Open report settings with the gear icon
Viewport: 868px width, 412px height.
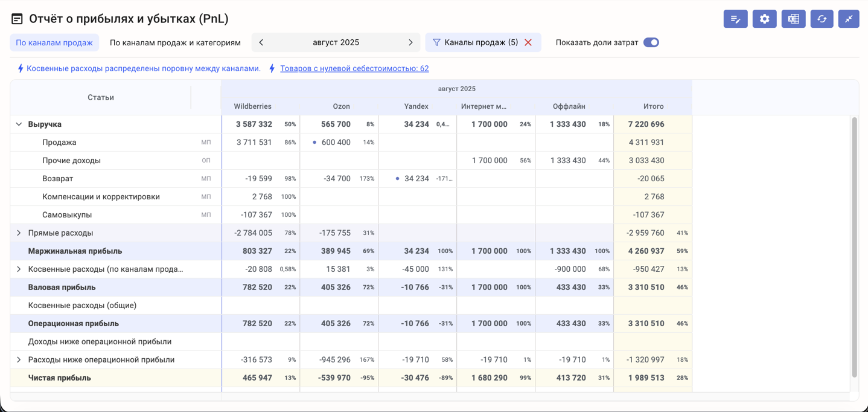coord(764,19)
